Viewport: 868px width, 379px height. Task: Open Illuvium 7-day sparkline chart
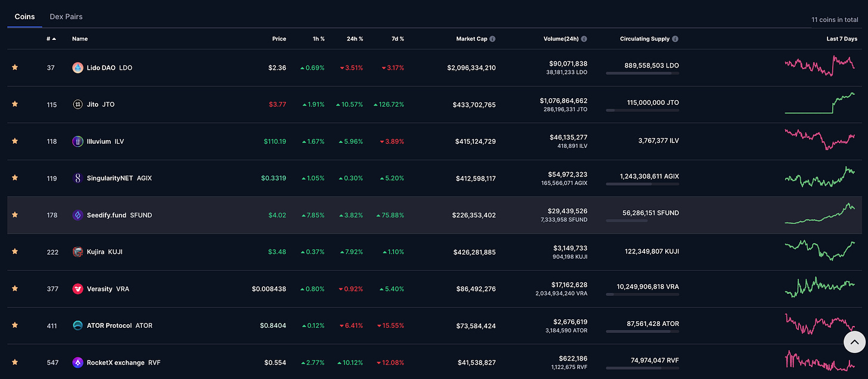[x=820, y=139]
